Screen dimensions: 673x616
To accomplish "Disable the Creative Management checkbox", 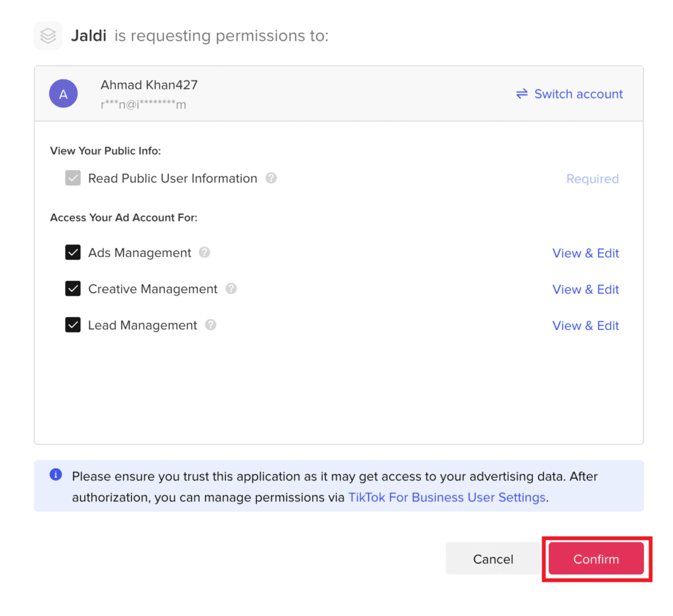I will pos(73,289).
